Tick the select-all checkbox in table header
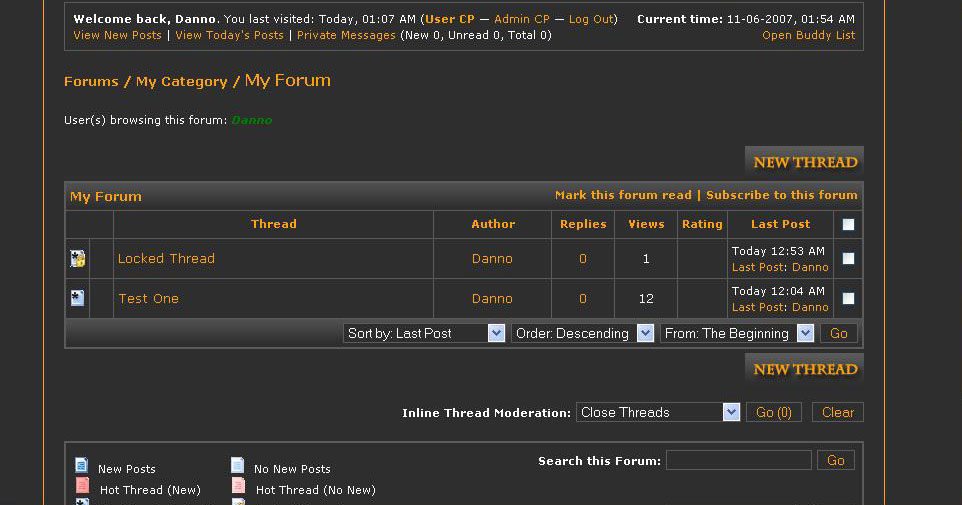 [x=848, y=225]
